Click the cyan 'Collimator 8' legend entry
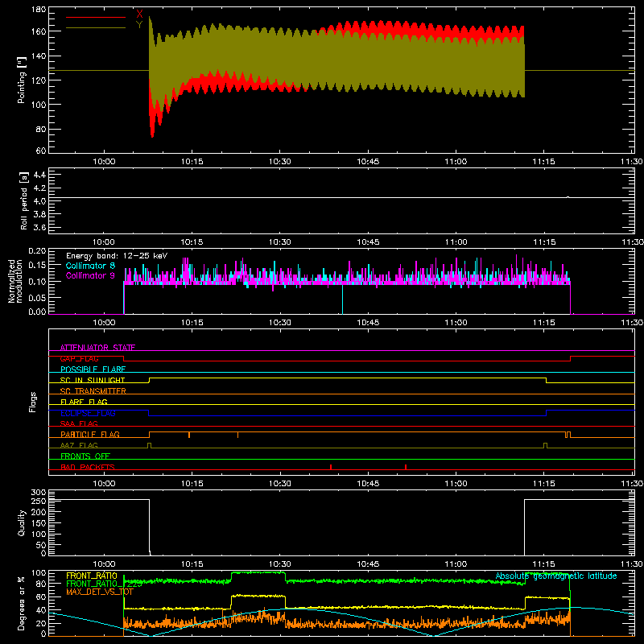Viewport: 644px width, 644px height. click(x=90, y=266)
